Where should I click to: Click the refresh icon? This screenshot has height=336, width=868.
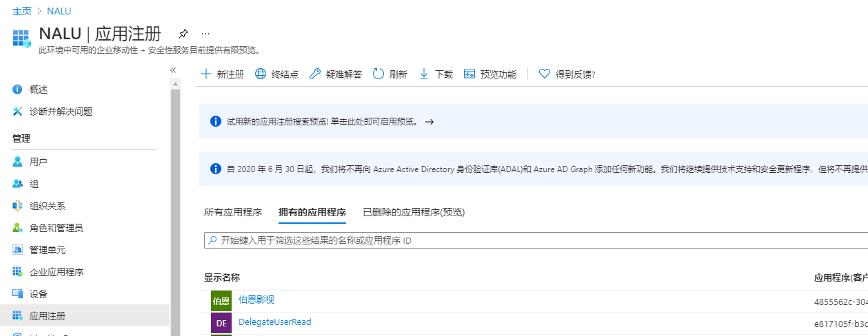378,74
